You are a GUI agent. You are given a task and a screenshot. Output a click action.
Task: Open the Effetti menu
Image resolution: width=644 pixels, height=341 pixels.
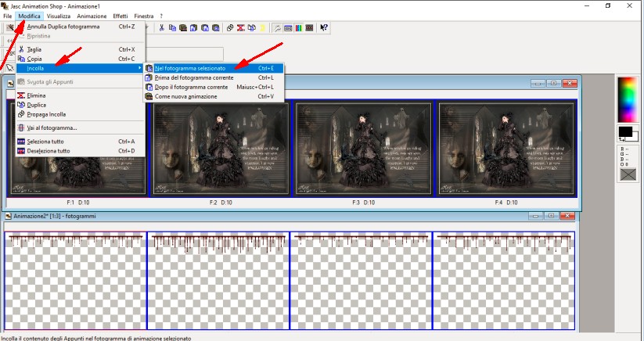(121, 16)
